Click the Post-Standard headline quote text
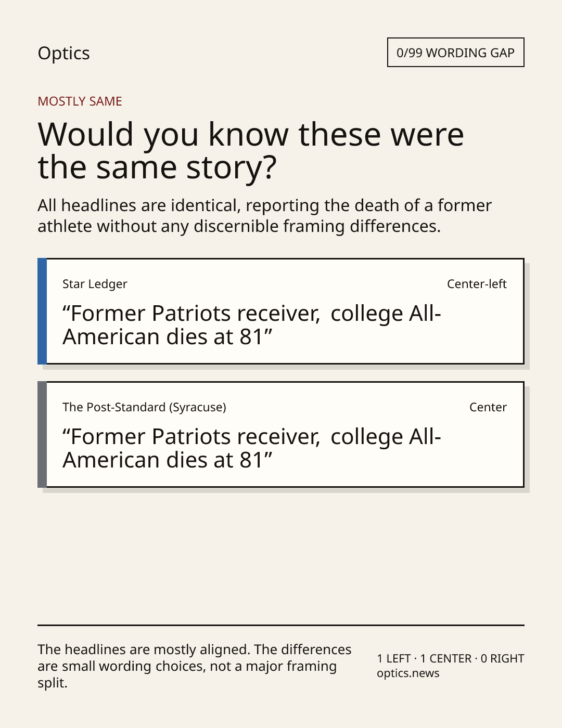 pyautogui.click(x=252, y=448)
